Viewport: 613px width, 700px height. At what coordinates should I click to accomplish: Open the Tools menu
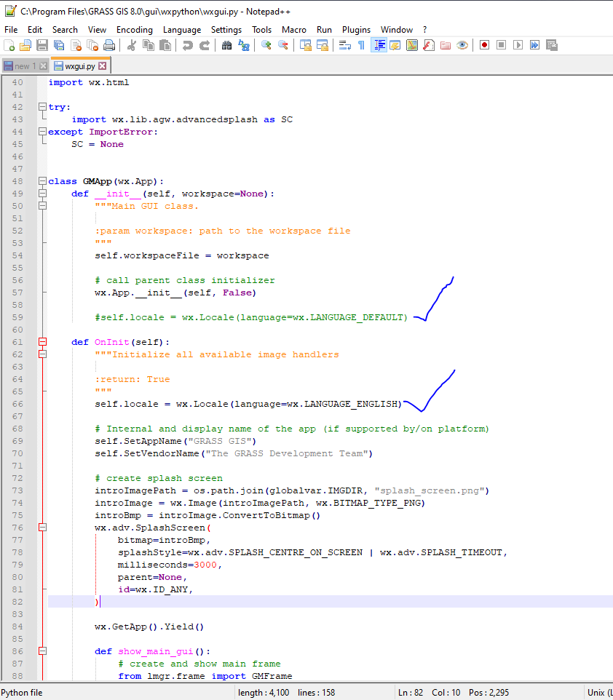click(x=262, y=29)
